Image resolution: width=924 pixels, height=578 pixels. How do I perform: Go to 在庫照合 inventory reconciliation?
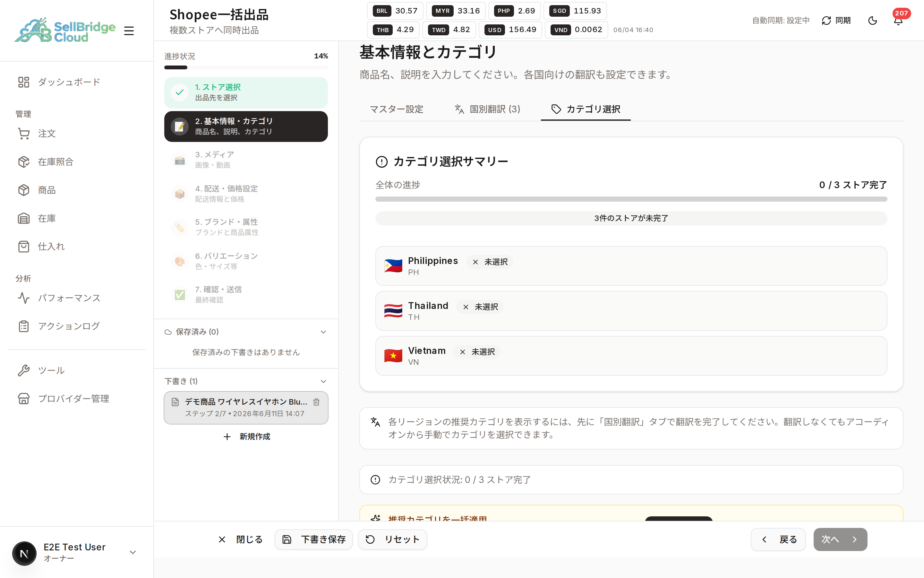(x=76, y=162)
